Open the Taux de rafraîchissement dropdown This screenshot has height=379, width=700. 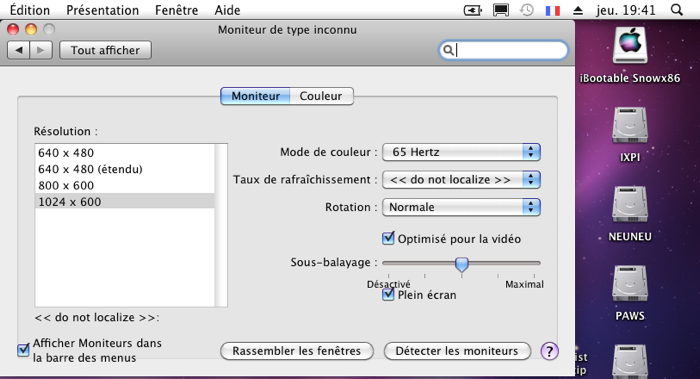tap(461, 179)
